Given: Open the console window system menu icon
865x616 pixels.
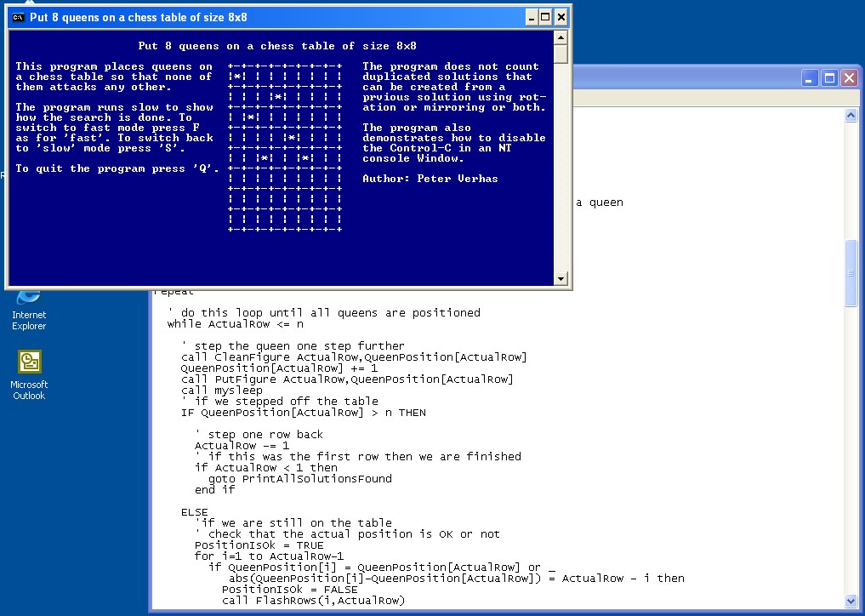Looking at the screenshot, I should (17, 17).
